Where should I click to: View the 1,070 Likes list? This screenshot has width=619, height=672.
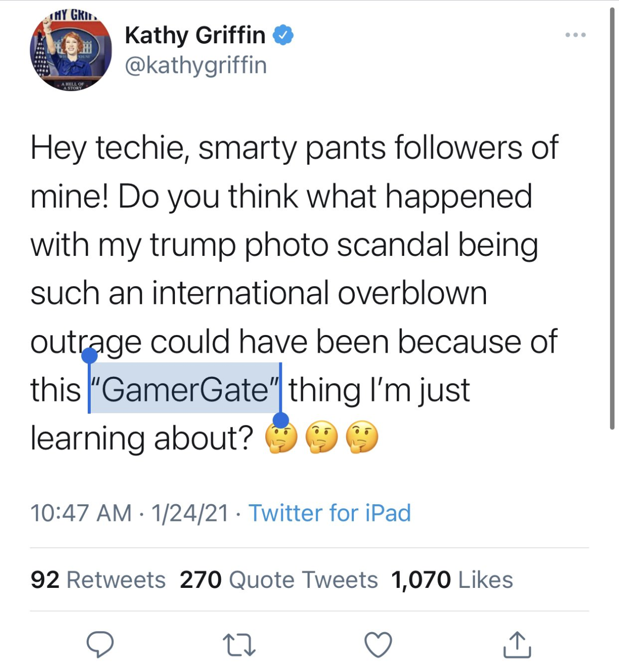pos(452,580)
